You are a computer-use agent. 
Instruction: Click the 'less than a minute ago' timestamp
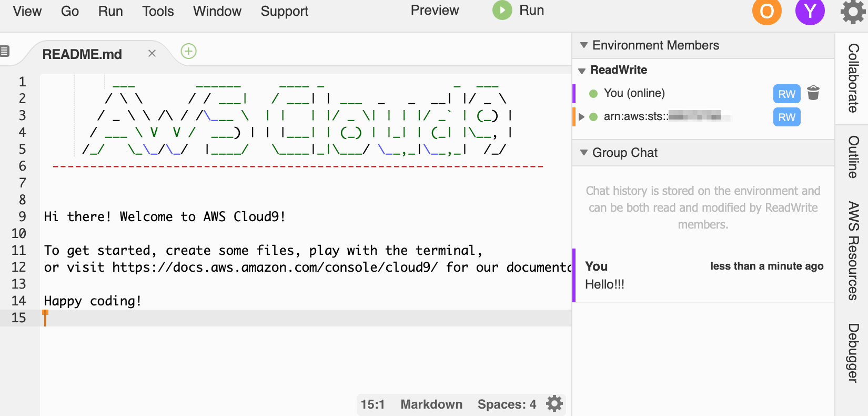click(766, 266)
